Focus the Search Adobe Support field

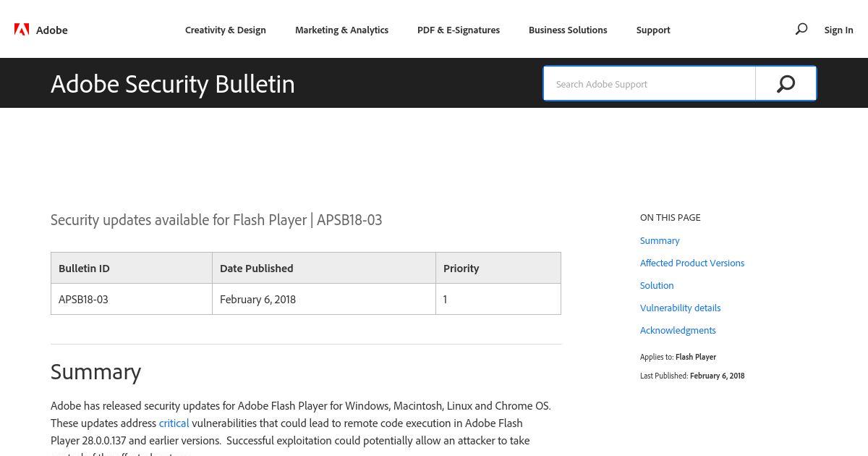(x=650, y=84)
